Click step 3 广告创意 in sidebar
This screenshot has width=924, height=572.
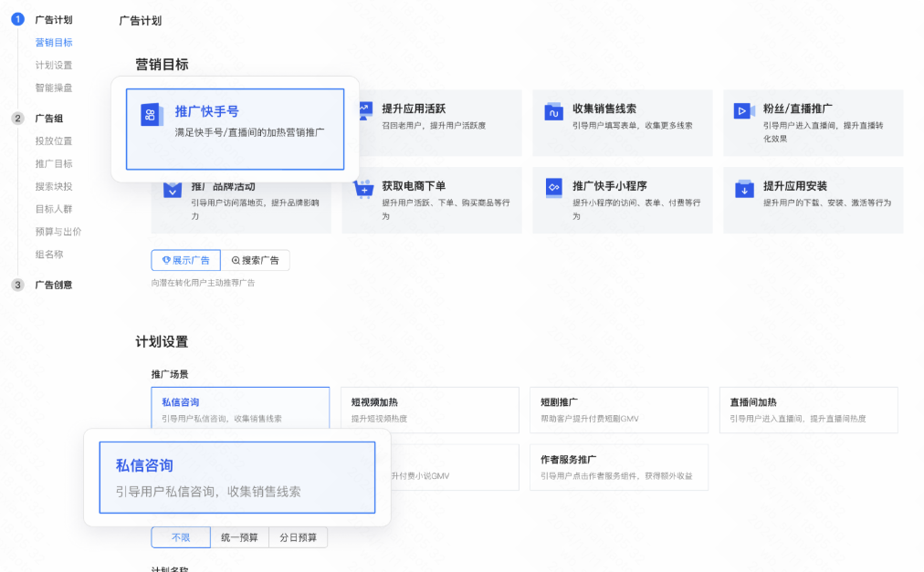[x=54, y=285]
